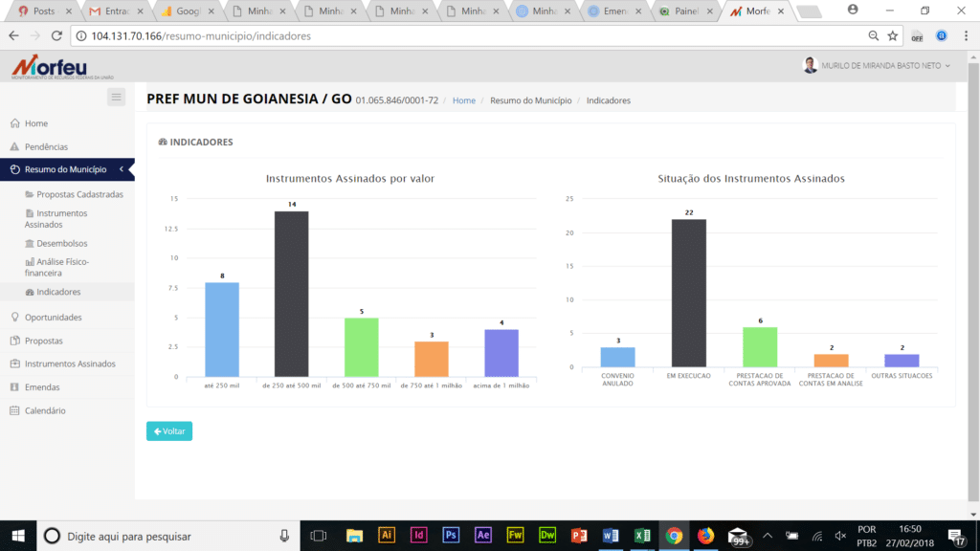Open Photoshop from the taskbar
Screen dimensions: 980x551
coord(451,536)
